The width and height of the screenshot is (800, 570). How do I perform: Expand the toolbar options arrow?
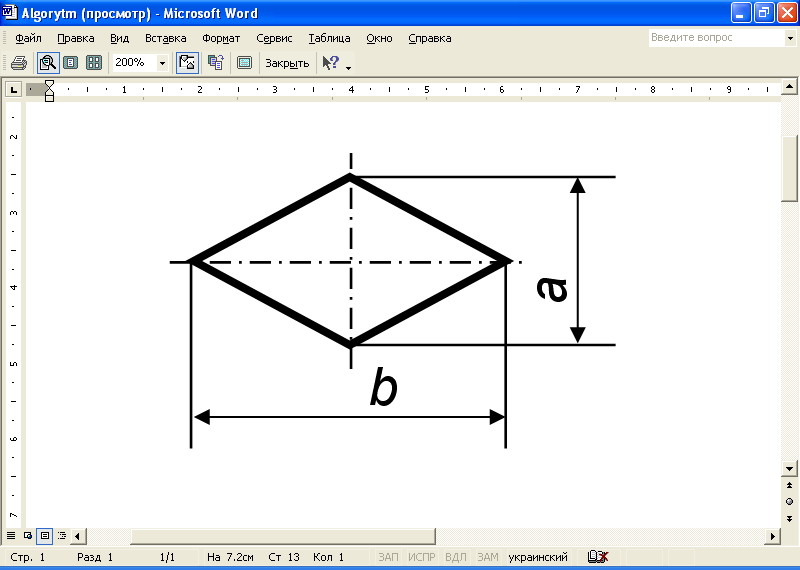(348, 67)
